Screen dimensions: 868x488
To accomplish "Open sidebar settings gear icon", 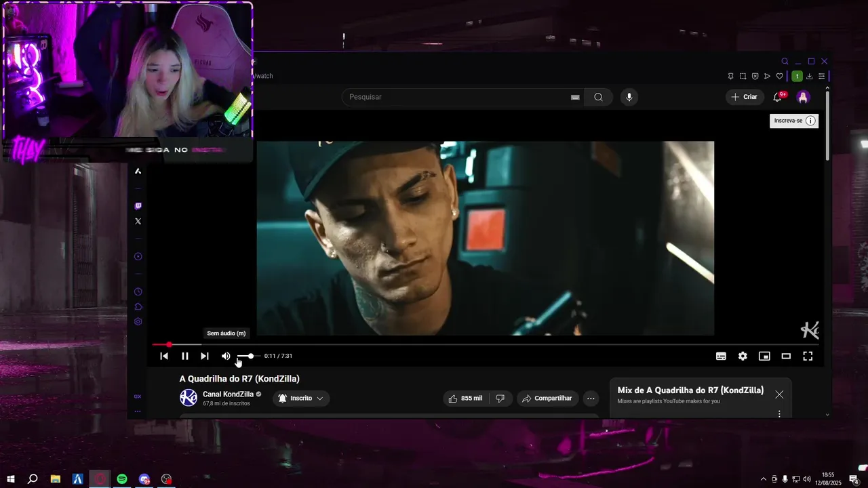I will tap(138, 321).
